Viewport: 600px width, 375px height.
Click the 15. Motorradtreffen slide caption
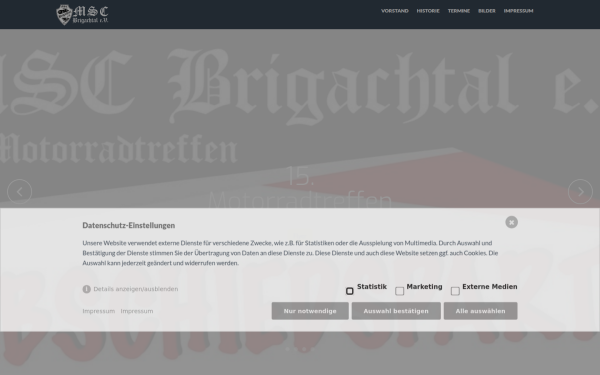tap(300, 187)
